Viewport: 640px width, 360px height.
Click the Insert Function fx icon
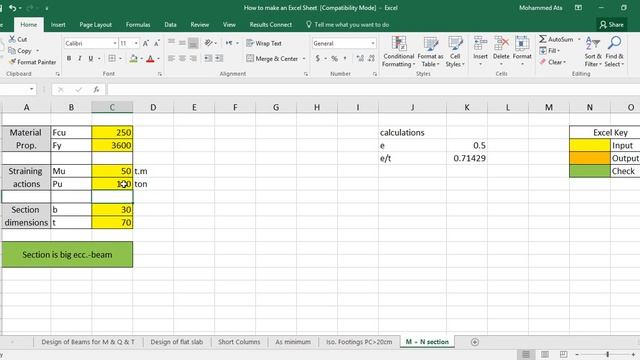96,89
